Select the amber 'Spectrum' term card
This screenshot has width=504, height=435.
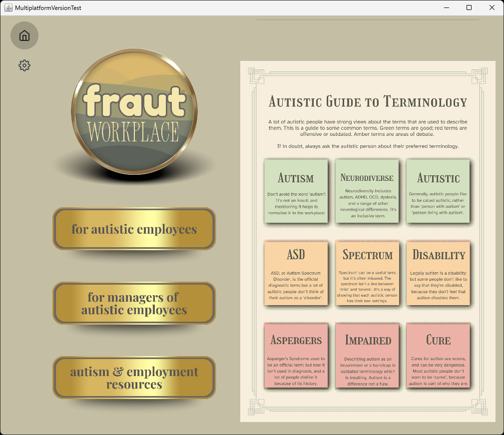click(367, 273)
